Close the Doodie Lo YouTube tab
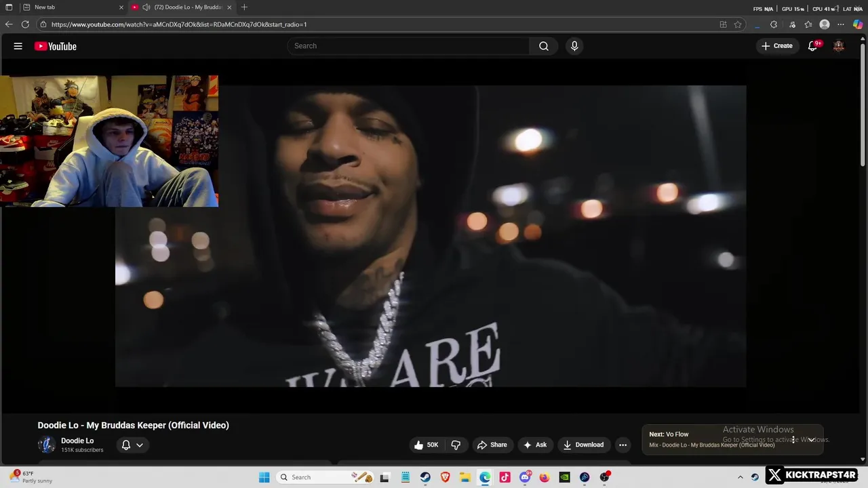 tap(229, 7)
